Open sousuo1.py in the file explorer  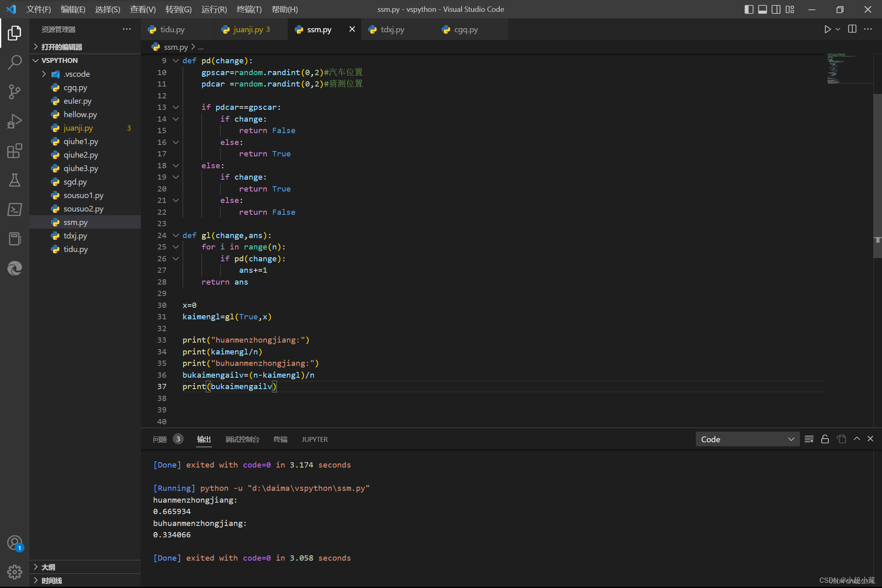85,195
